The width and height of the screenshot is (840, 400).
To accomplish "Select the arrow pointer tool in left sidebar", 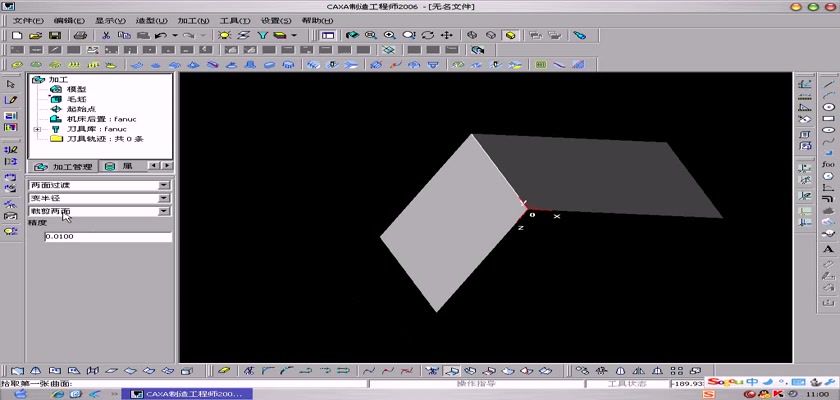I will 11,84.
